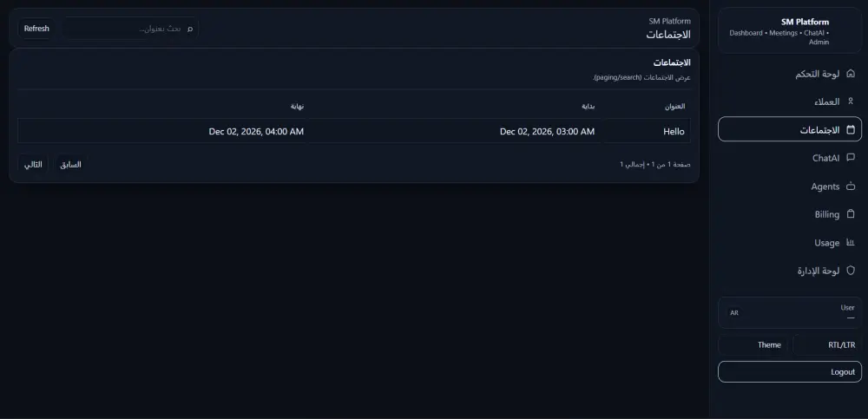
Task: Go to العملاء customers page
Action: click(x=790, y=101)
